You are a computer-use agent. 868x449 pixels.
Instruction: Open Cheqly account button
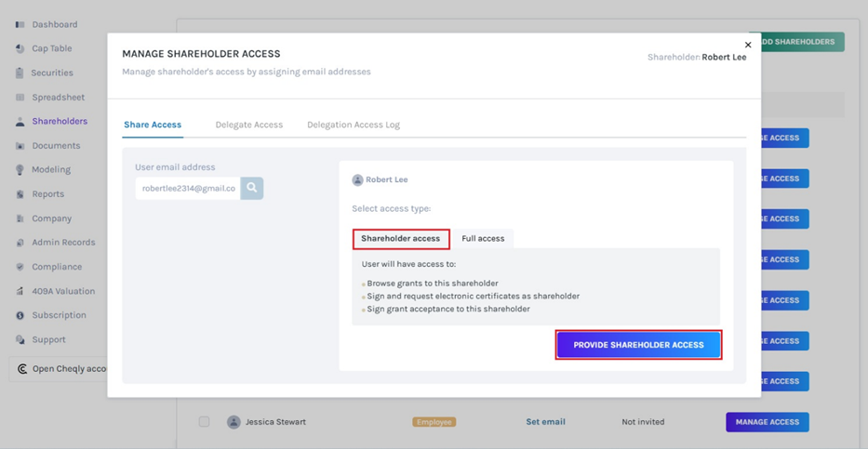pos(58,369)
